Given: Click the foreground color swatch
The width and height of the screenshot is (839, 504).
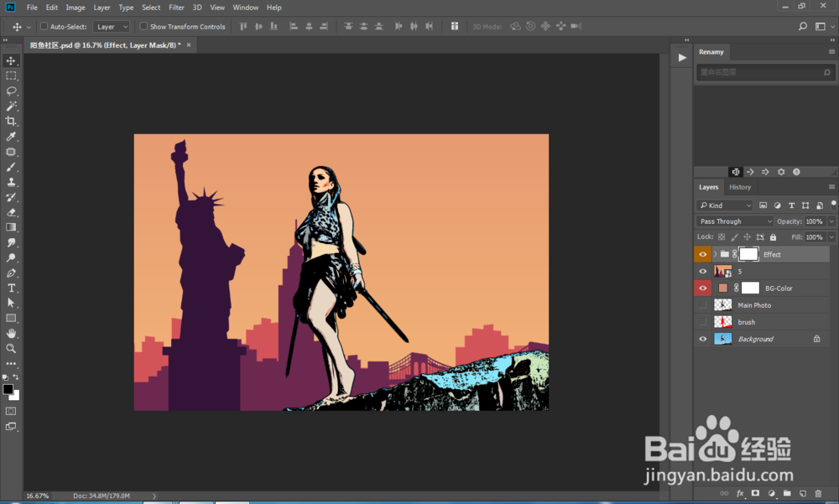Looking at the screenshot, I should (8, 389).
